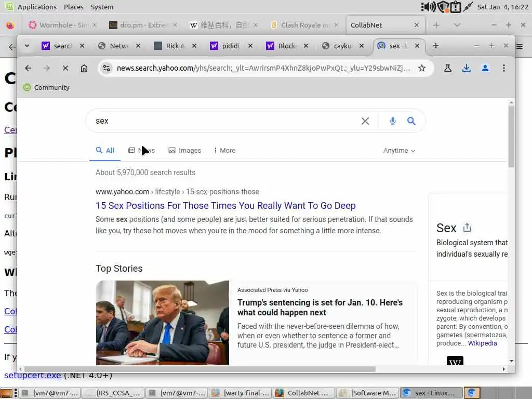This screenshot has height=399, width=532.
Task: Open the System menu
Action: point(102,7)
